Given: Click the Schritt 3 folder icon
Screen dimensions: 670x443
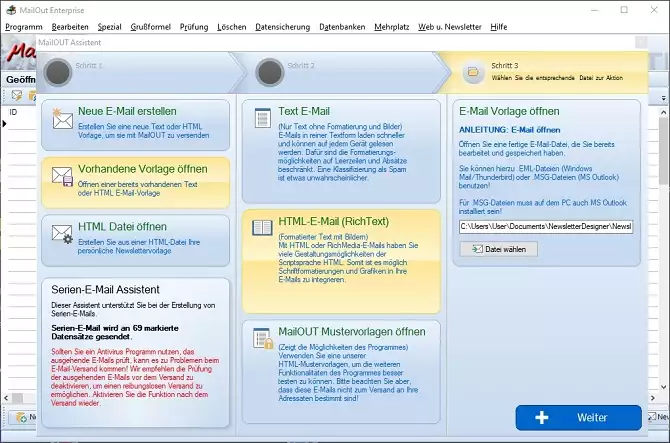Looking at the screenshot, I should (473, 71).
